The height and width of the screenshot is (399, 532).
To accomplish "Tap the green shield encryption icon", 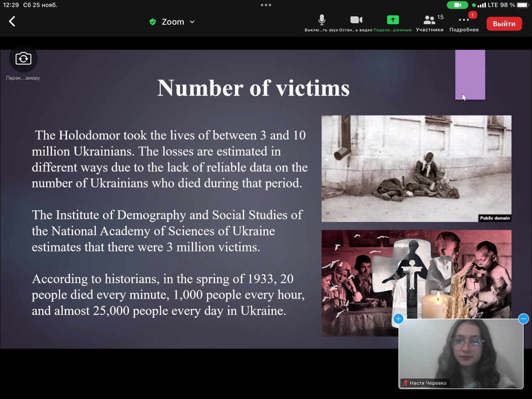I will pyautogui.click(x=153, y=22).
